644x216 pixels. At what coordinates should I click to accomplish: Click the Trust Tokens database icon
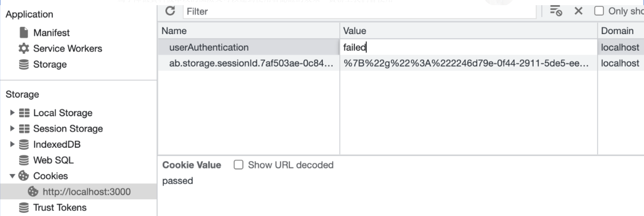pyautogui.click(x=24, y=207)
